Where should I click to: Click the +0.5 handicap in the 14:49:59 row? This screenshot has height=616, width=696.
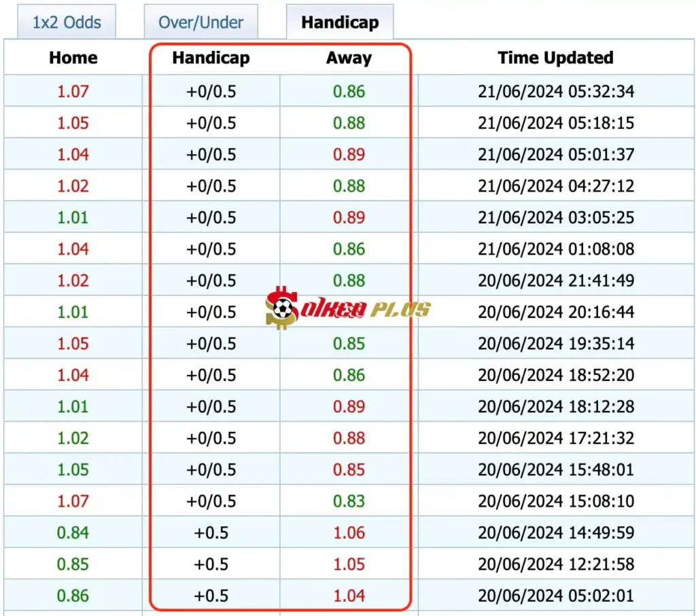(x=211, y=533)
